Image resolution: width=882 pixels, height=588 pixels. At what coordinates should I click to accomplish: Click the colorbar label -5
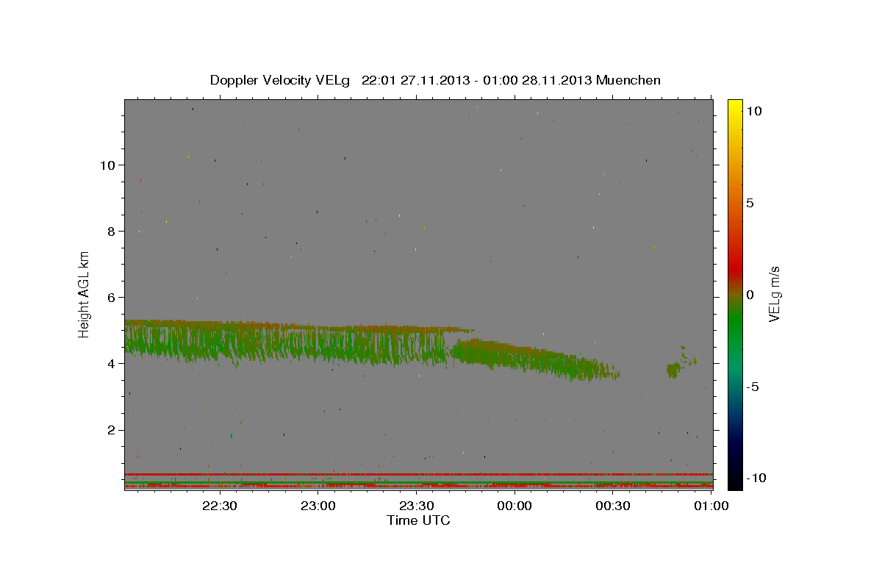(753, 387)
